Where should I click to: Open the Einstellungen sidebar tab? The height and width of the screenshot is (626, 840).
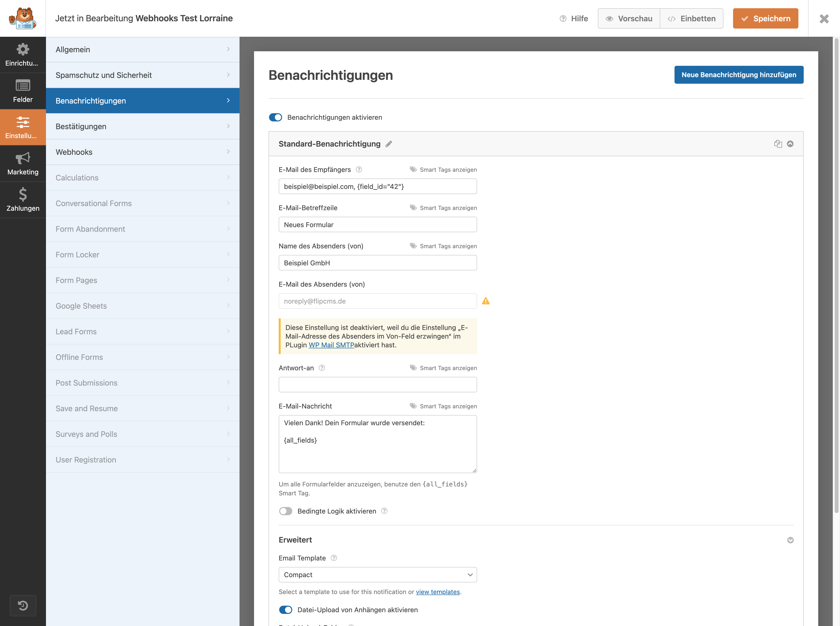(x=23, y=127)
